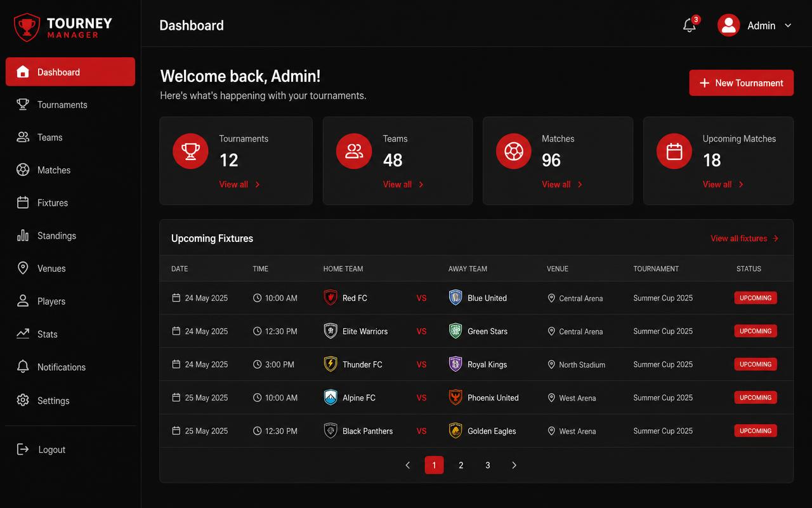This screenshot has width=812, height=508.
Task: Sort by the DATE column header
Action: [x=180, y=269]
